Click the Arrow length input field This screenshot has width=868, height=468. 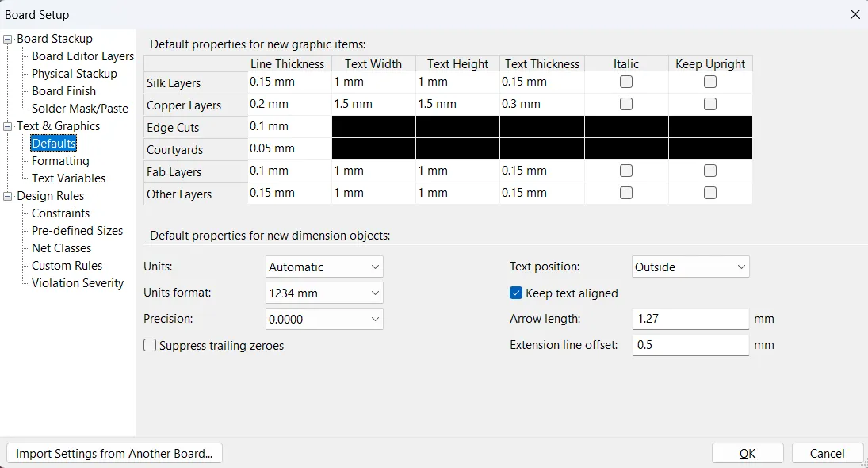coord(690,319)
